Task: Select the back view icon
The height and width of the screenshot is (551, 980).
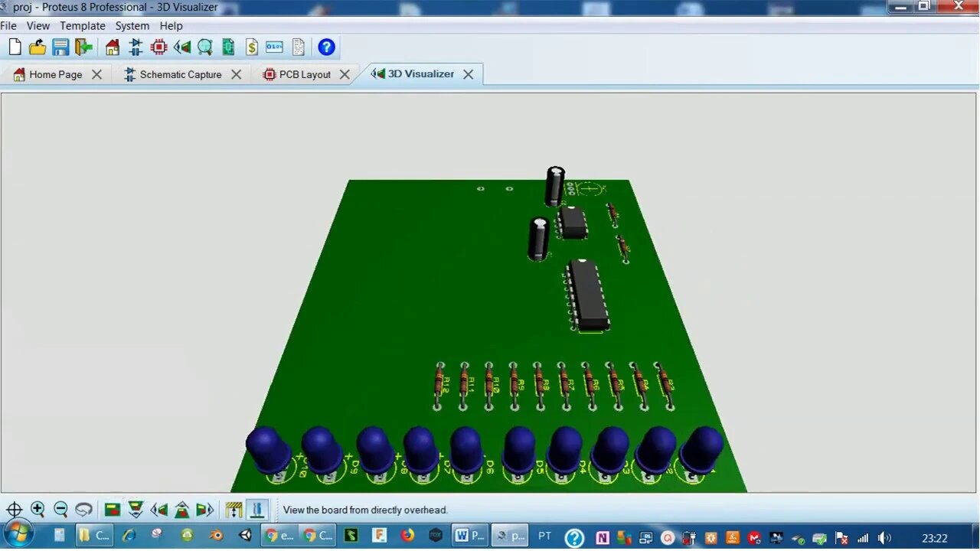Action: 182,510
